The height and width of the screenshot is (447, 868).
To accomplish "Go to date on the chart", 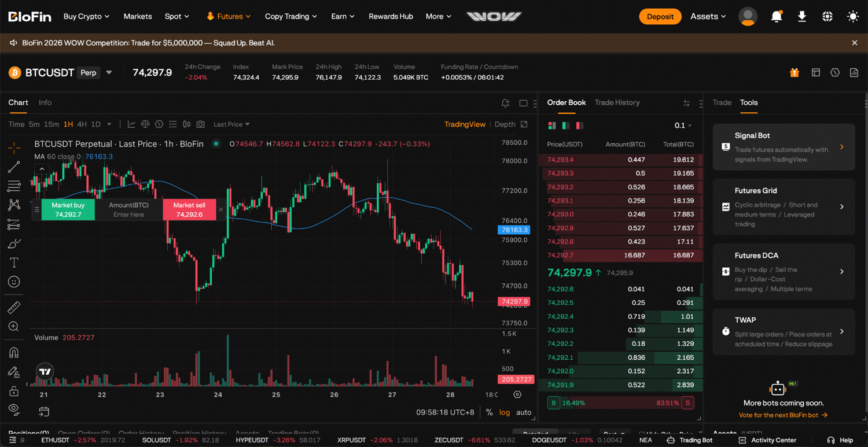I will (x=44, y=412).
